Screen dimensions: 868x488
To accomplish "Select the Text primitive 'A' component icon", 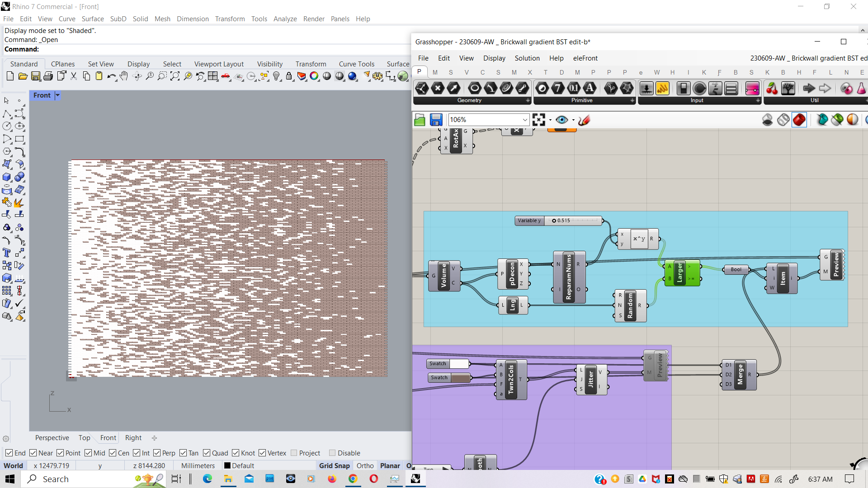I will 590,88.
